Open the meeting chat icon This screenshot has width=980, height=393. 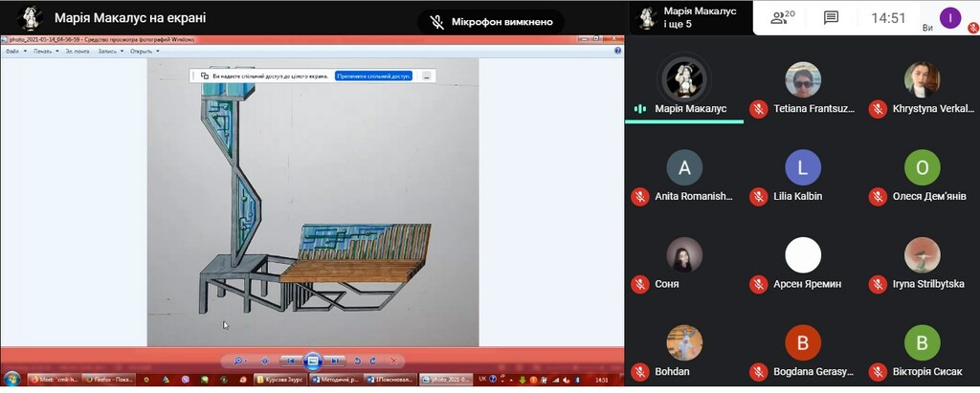[x=831, y=17]
